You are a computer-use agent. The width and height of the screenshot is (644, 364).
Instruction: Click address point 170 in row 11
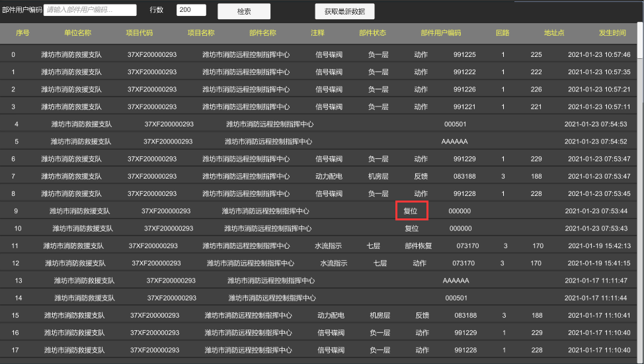pos(538,246)
